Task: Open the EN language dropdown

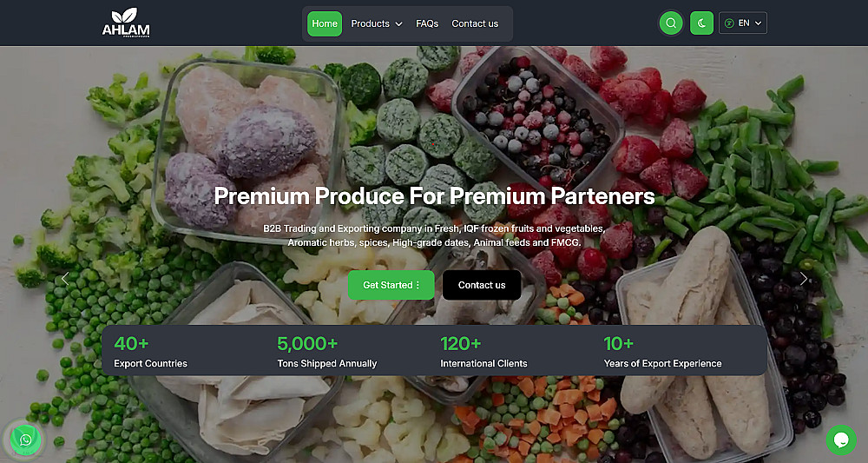Action: point(744,23)
